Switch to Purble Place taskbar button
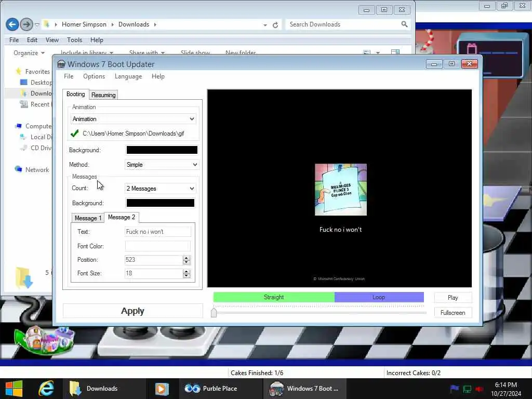 pyautogui.click(x=220, y=389)
